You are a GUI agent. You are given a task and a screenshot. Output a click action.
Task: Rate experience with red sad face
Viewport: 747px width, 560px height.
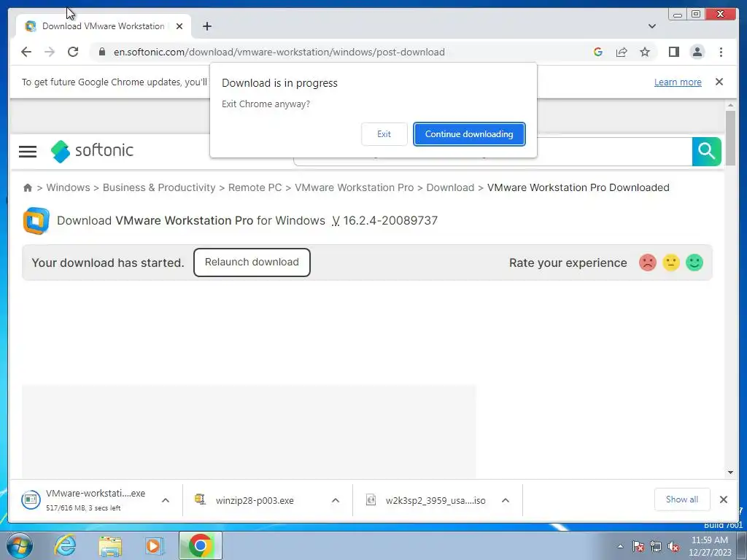648,262
